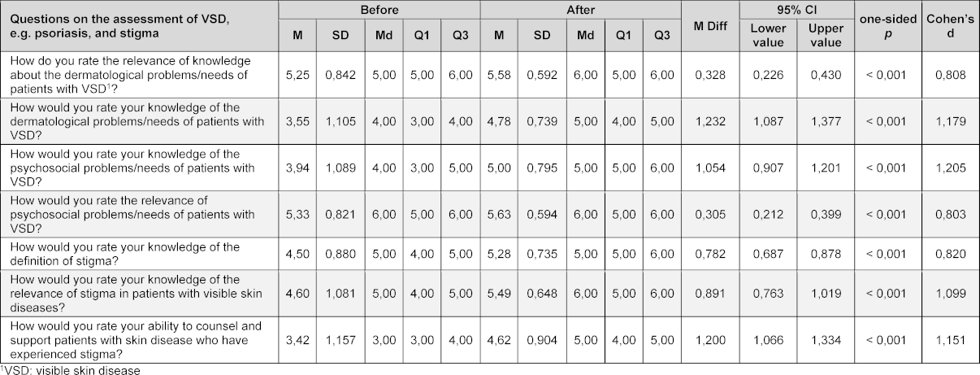The width and height of the screenshot is (980, 375).
Task: Click the After mean value 5,63
Action: [x=500, y=214]
